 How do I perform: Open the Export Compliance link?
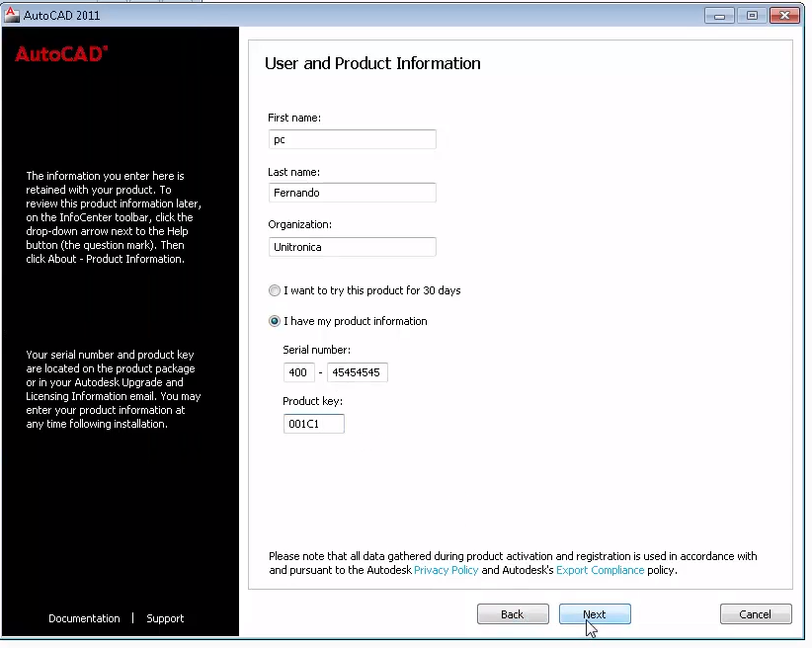click(x=601, y=570)
